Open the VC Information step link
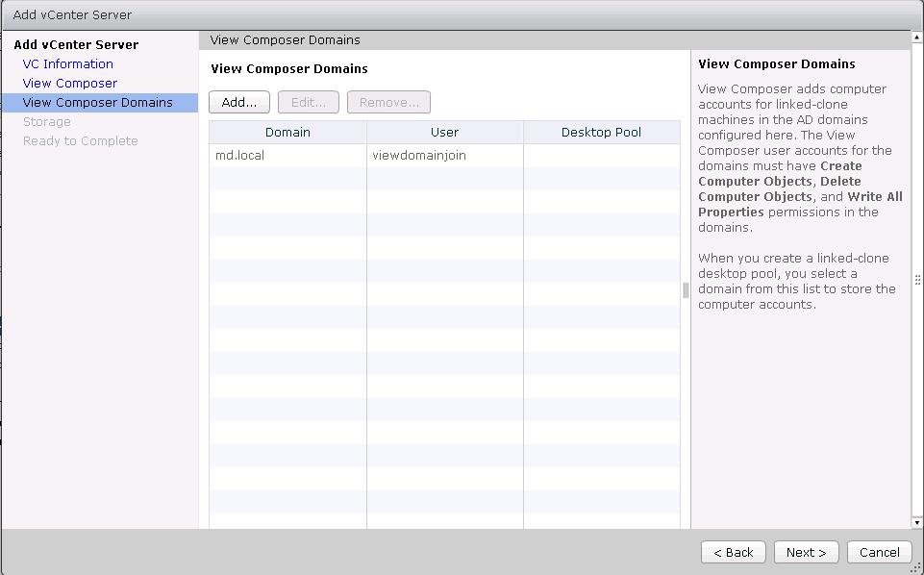 coord(67,64)
